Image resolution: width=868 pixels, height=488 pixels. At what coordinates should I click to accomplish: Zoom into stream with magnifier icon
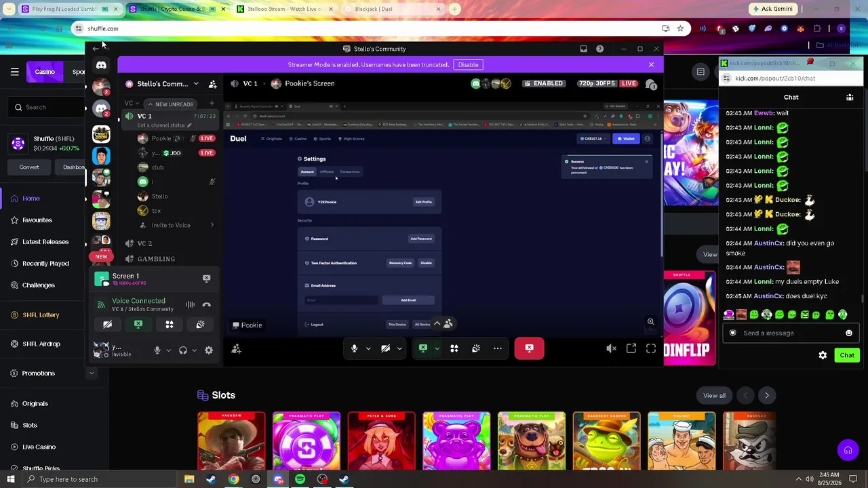click(650, 322)
